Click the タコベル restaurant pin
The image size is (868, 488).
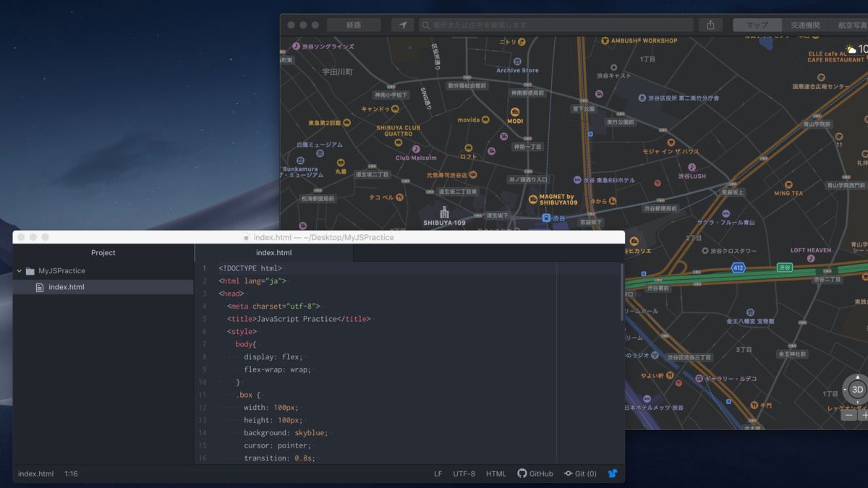tap(399, 197)
